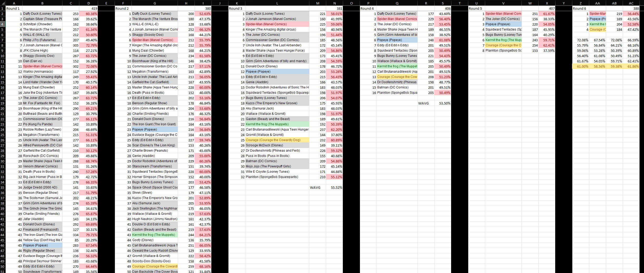Click the '53.50%' weighted average cell
The width and height of the screenshot is (644, 273).
click(443, 103)
